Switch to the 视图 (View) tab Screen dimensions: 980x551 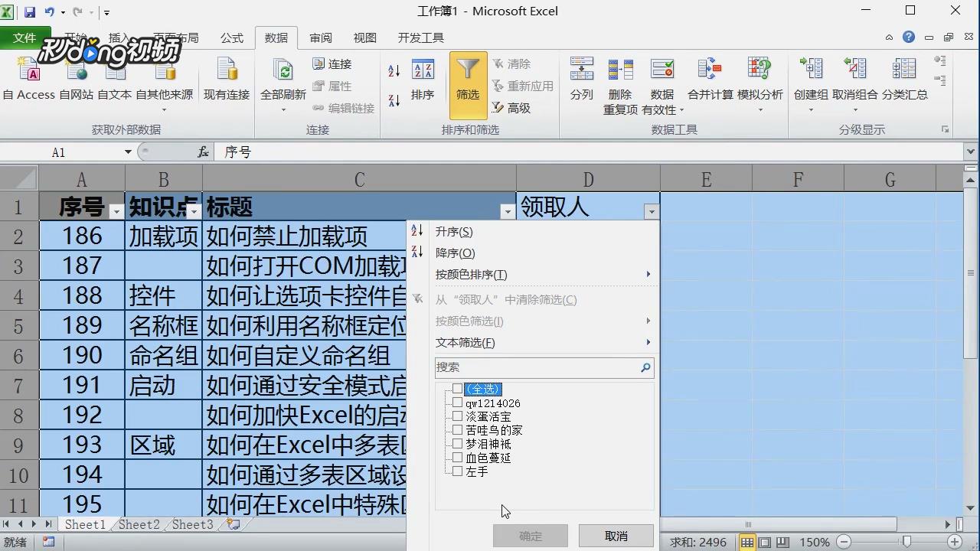click(365, 37)
